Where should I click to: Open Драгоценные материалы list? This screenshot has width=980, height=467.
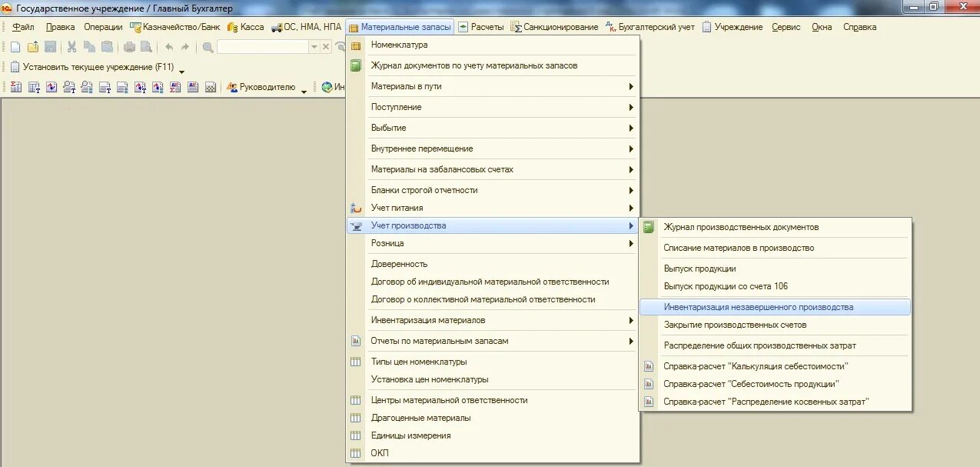(x=493, y=419)
